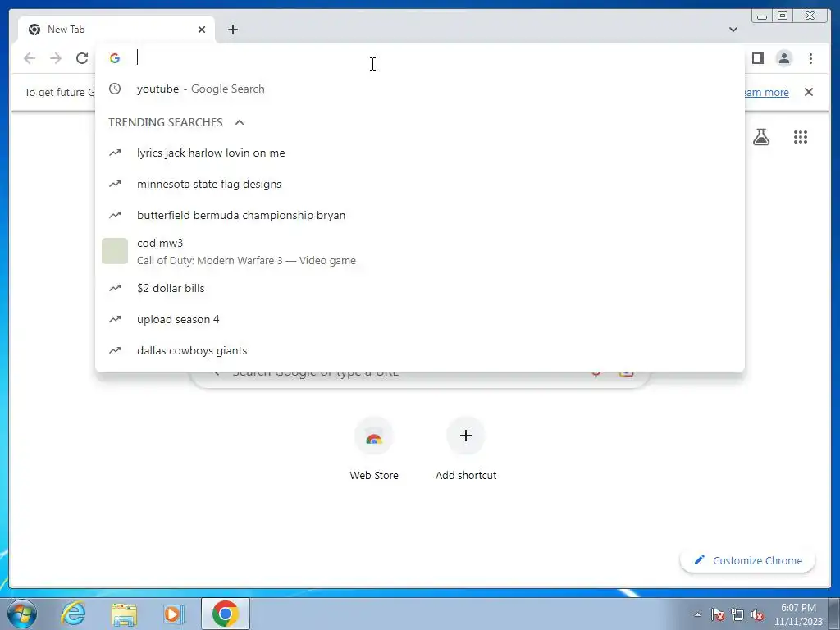The image size is (840, 630).
Task: Open the tab search chevron
Action: pyautogui.click(x=733, y=30)
